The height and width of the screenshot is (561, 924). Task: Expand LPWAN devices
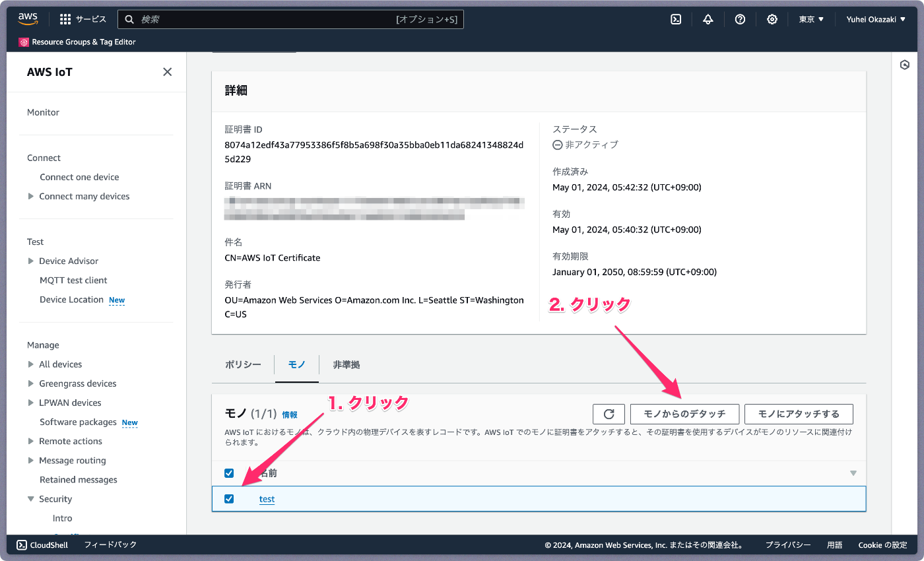(31, 403)
